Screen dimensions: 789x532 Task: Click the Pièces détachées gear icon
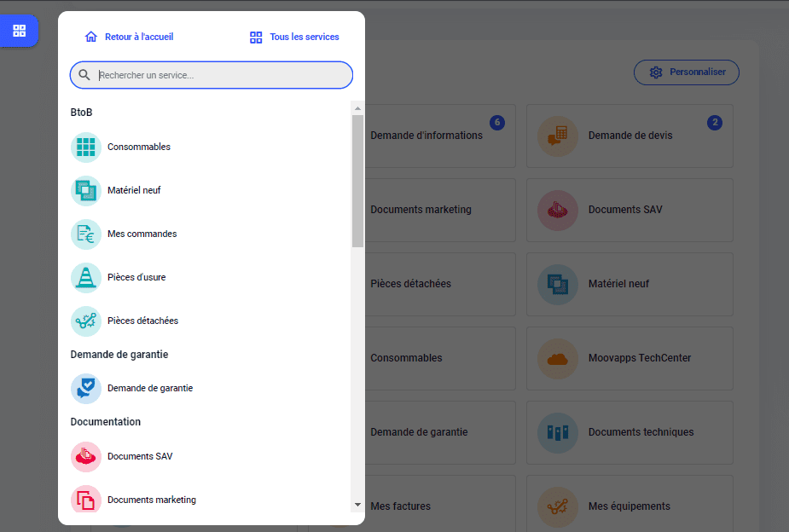85,321
